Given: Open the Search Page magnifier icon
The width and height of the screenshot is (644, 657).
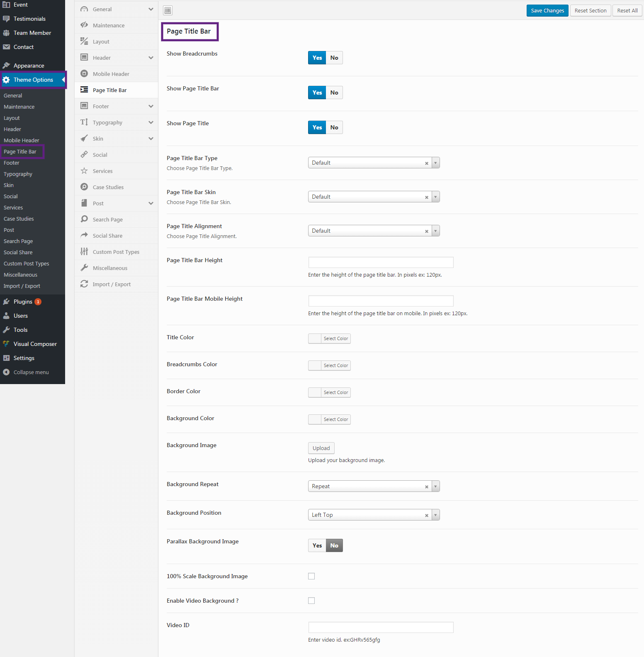Looking at the screenshot, I should point(84,219).
